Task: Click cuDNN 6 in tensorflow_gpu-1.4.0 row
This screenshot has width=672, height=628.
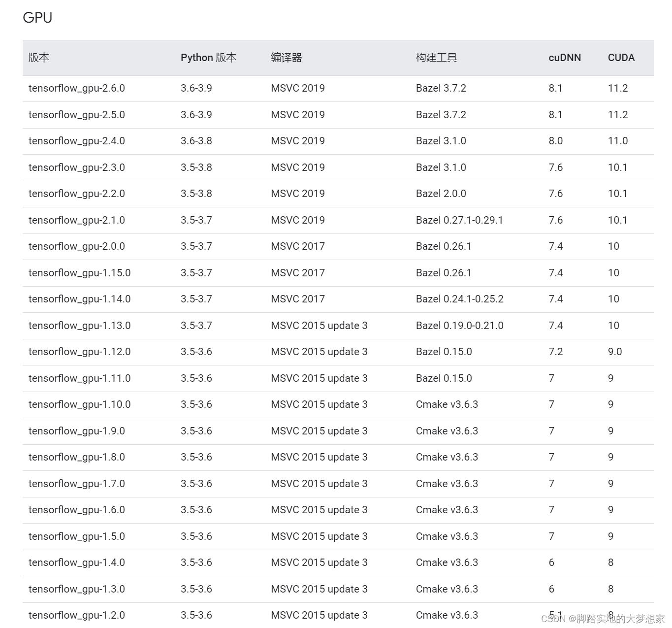Action: [551, 562]
